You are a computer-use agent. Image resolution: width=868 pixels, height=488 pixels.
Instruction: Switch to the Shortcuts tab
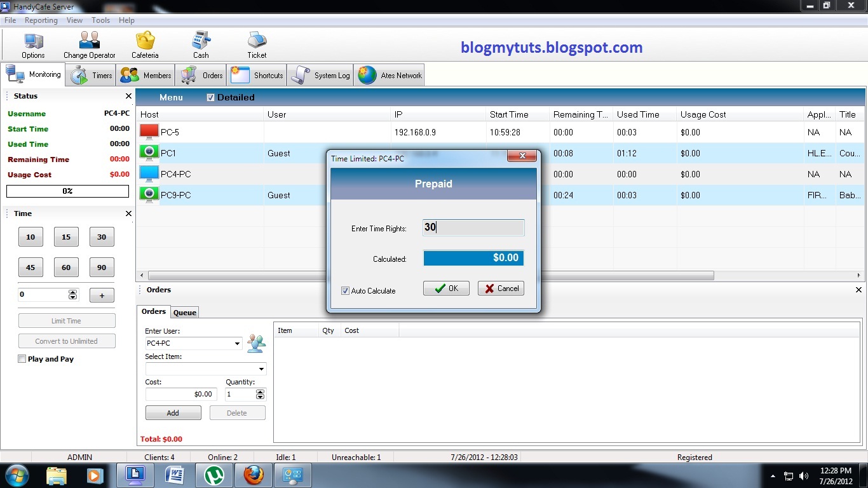click(x=257, y=75)
